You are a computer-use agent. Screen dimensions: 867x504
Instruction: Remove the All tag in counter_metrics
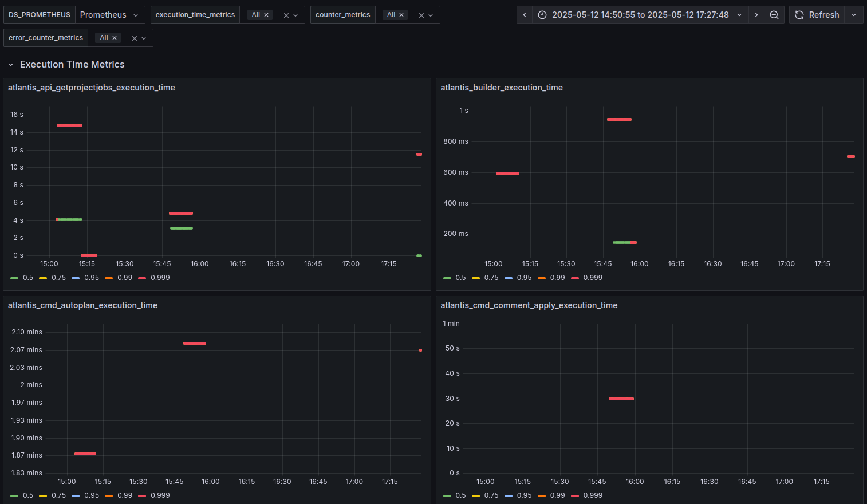pyautogui.click(x=401, y=15)
